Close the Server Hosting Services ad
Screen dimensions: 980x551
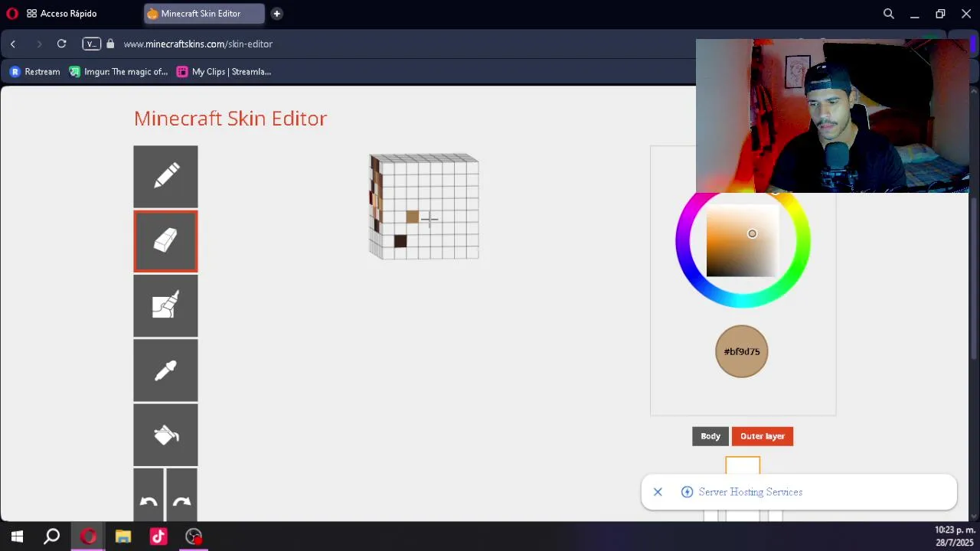(658, 492)
